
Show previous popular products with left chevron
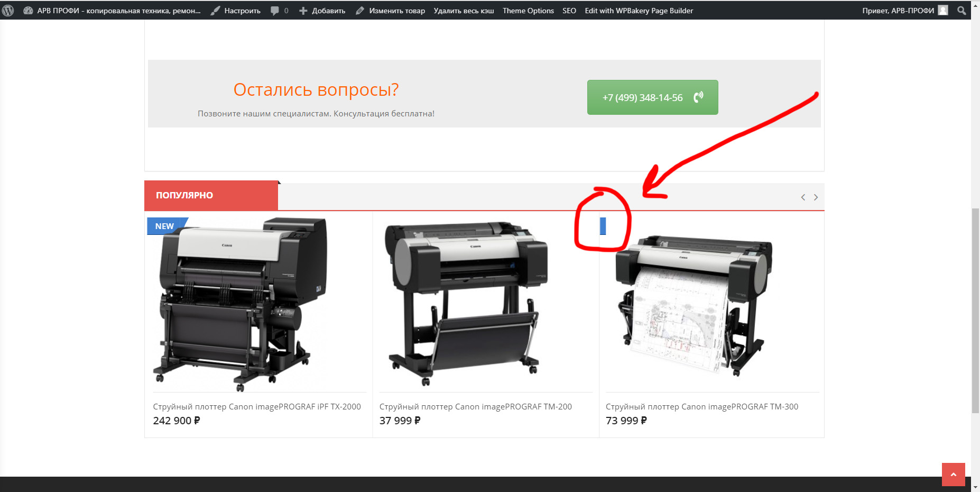pyautogui.click(x=803, y=197)
